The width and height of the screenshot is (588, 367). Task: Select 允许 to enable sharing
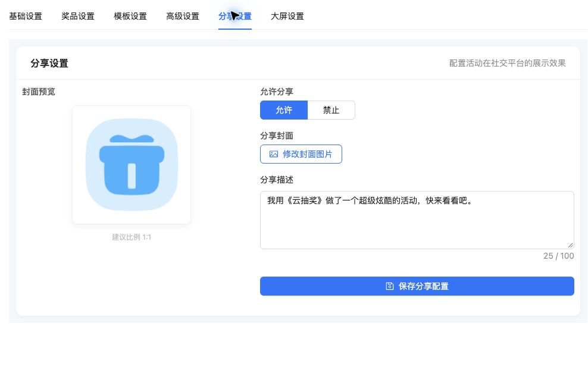284,110
